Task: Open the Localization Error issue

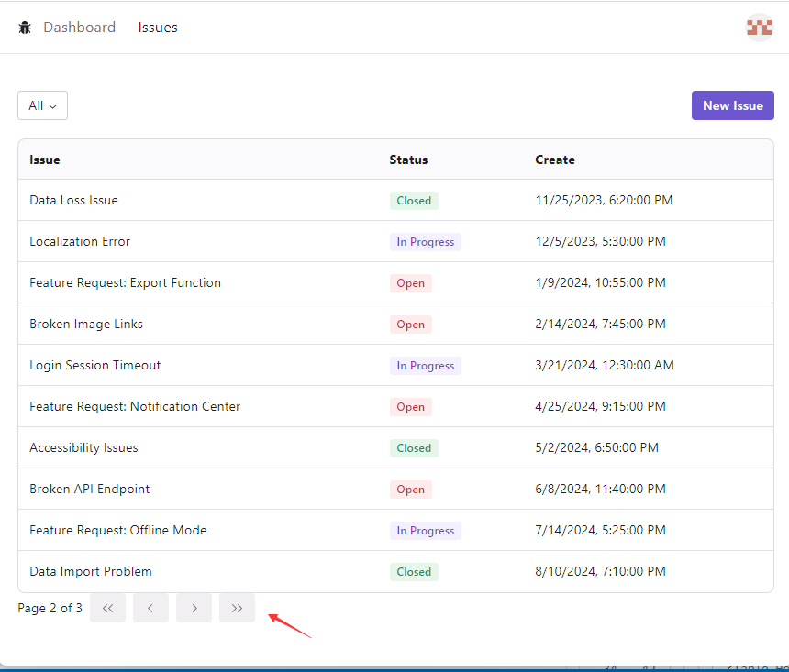Action: (80, 241)
